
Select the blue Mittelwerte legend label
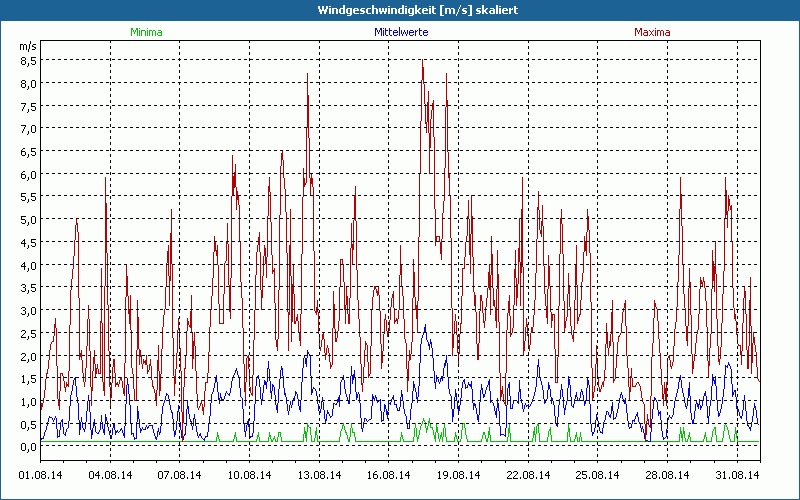(x=401, y=32)
